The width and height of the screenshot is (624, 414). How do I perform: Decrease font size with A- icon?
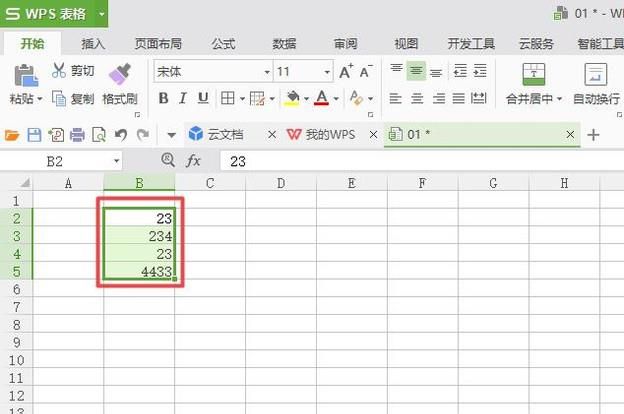point(366,72)
